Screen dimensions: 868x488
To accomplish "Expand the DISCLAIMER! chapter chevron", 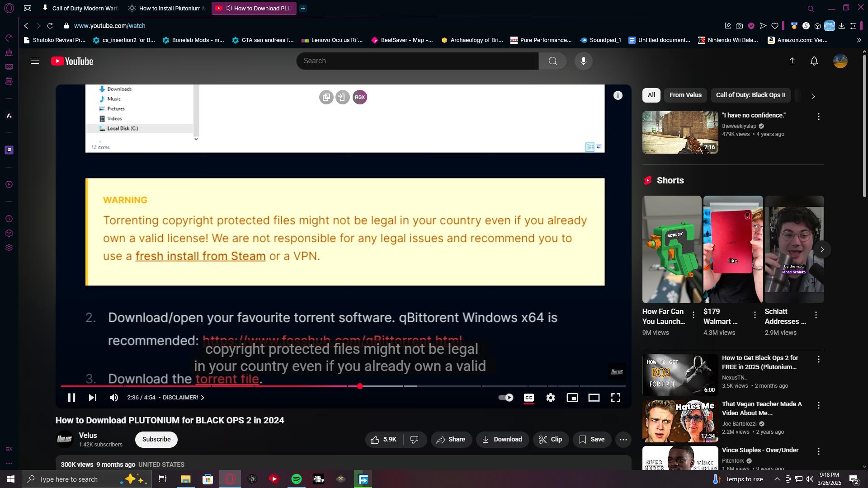I will click(x=203, y=398).
